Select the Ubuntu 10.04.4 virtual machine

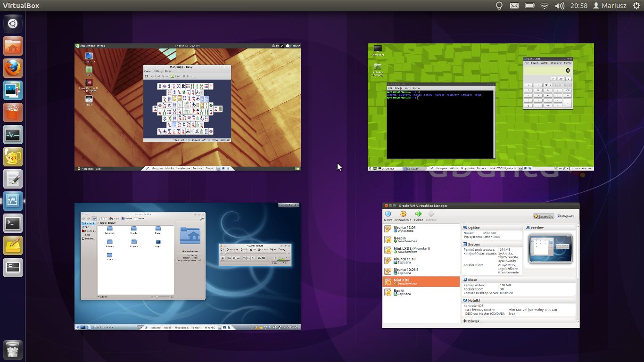pos(421,271)
